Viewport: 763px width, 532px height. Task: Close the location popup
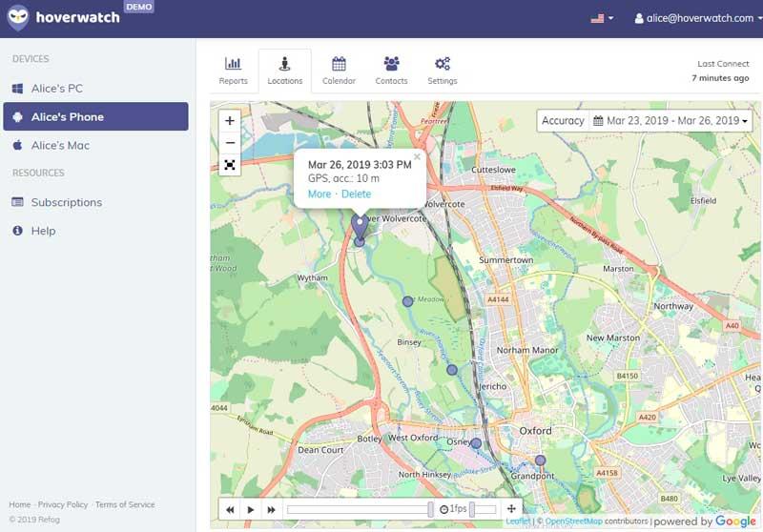[x=417, y=156]
